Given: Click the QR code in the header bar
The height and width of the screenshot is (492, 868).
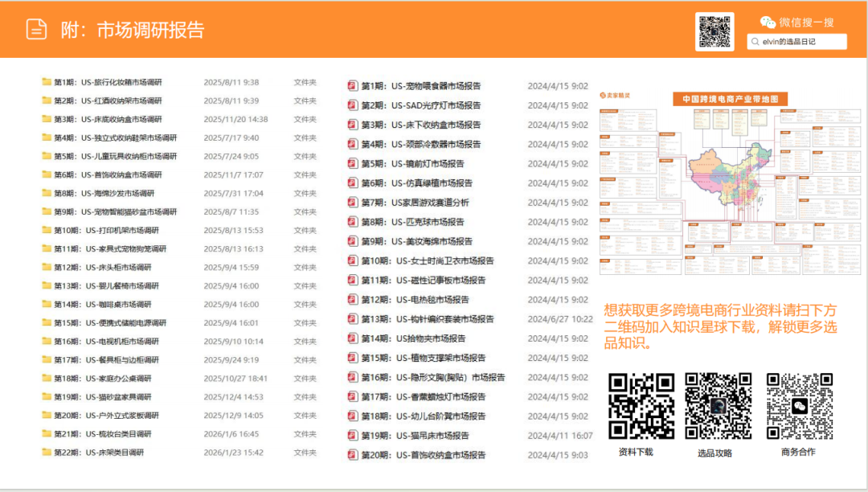Looking at the screenshot, I should click(x=715, y=31).
